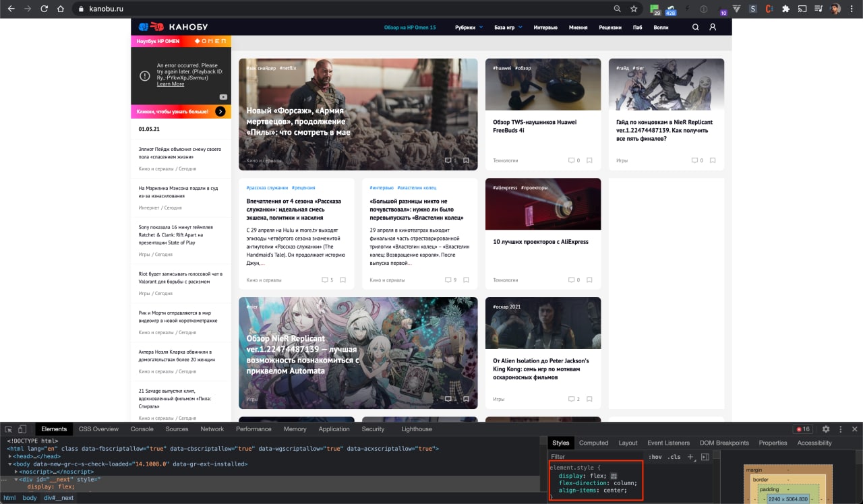Toggle .cls class editor

(x=674, y=457)
